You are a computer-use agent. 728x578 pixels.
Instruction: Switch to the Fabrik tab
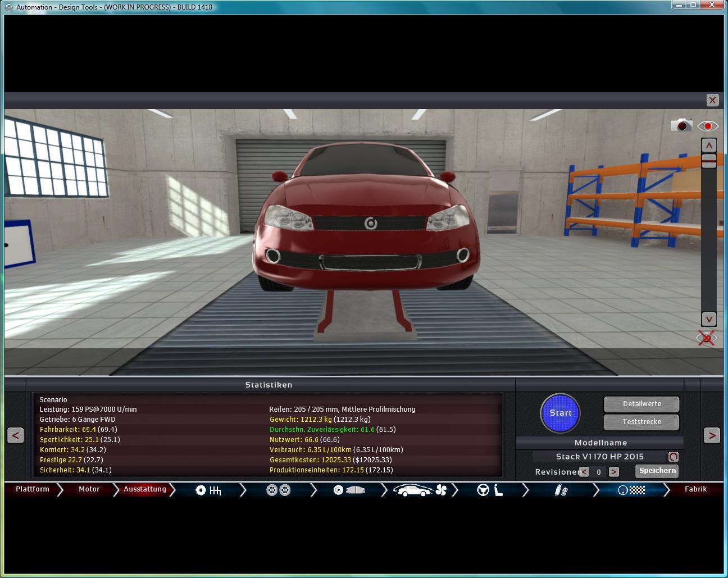(x=695, y=489)
